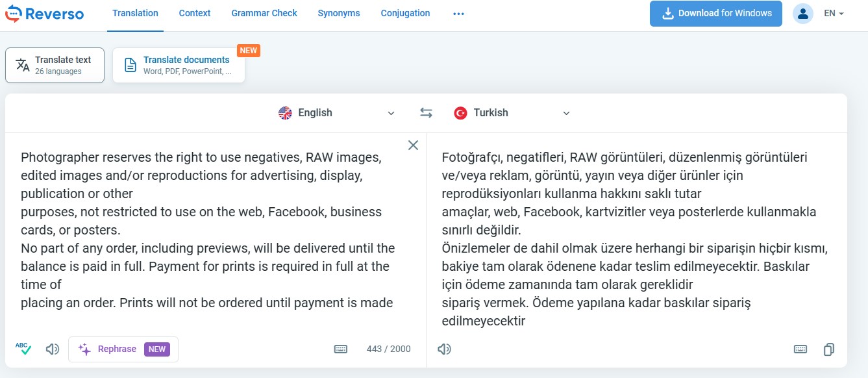Viewport: 868px width, 378px height.
Task: Open the Conjugation tab
Action: tap(404, 13)
